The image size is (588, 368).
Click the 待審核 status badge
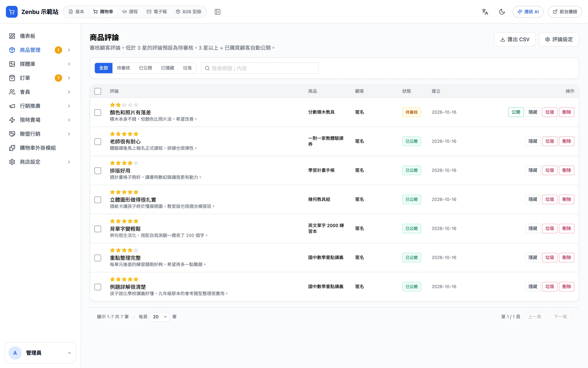(x=412, y=112)
